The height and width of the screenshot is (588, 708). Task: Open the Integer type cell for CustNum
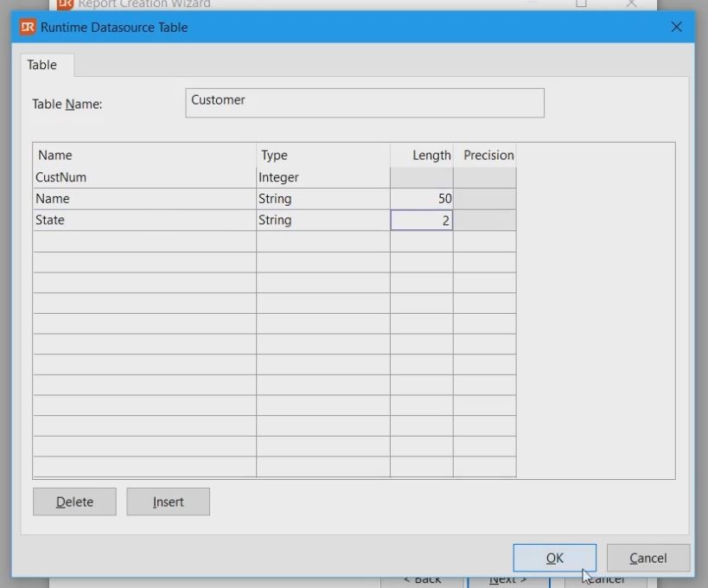[x=322, y=177]
